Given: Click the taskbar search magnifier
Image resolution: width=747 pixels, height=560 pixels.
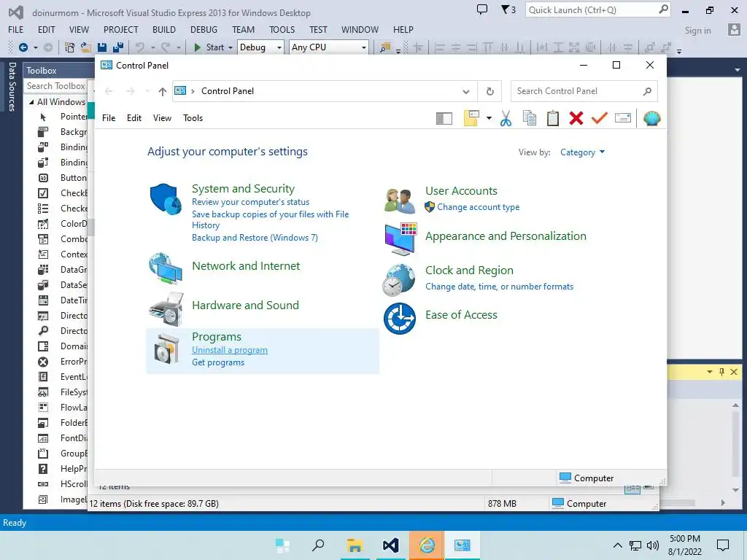Looking at the screenshot, I should point(318,545).
